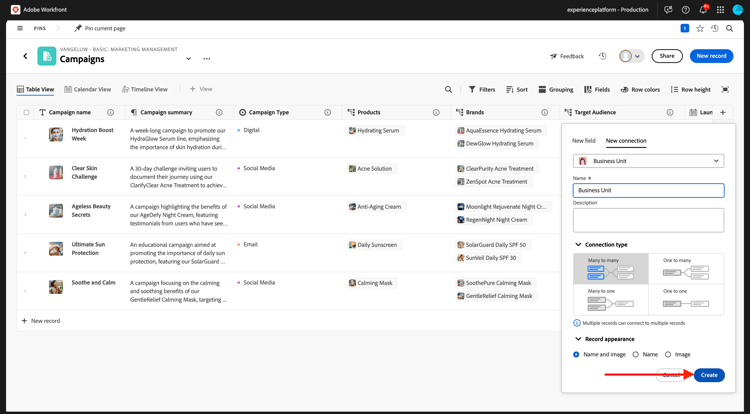Screen dimensions: 750x414
Task: Select the New connection tab
Action: pos(626,141)
